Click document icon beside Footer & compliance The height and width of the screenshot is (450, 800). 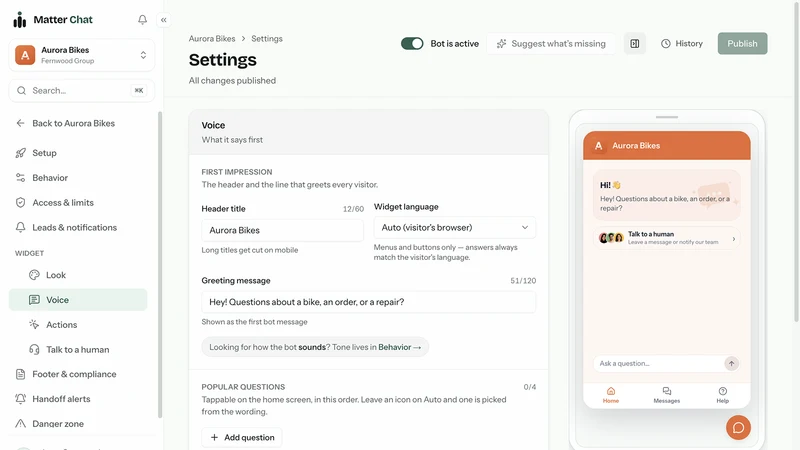click(x=20, y=374)
